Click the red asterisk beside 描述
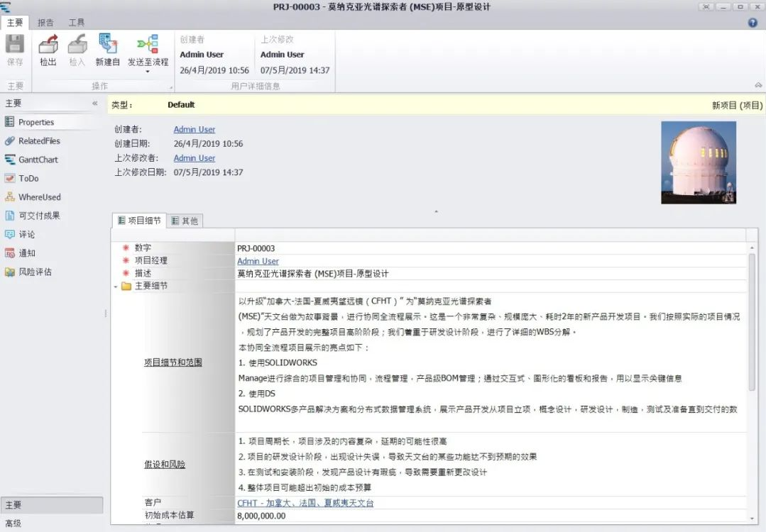The image size is (766, 532). 126,273
